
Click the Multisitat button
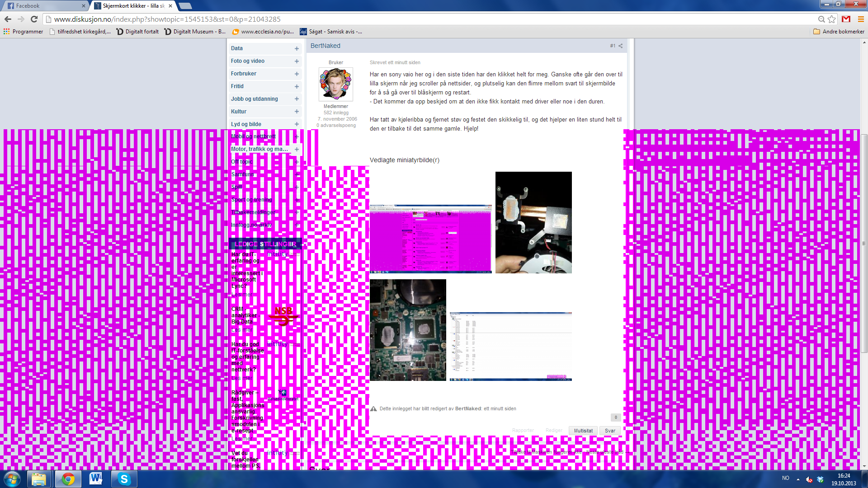click(x=583, y=431)
